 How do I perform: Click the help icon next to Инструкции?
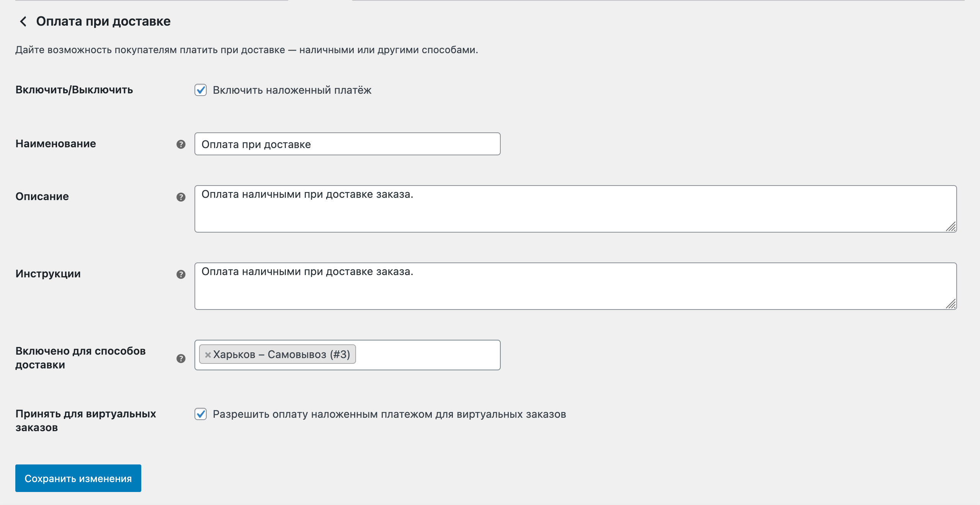[181, 274]
